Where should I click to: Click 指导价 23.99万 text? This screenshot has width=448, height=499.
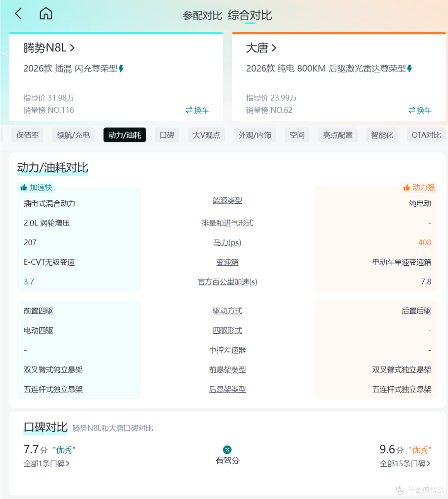pyautogui.click(x=271, y=98)
